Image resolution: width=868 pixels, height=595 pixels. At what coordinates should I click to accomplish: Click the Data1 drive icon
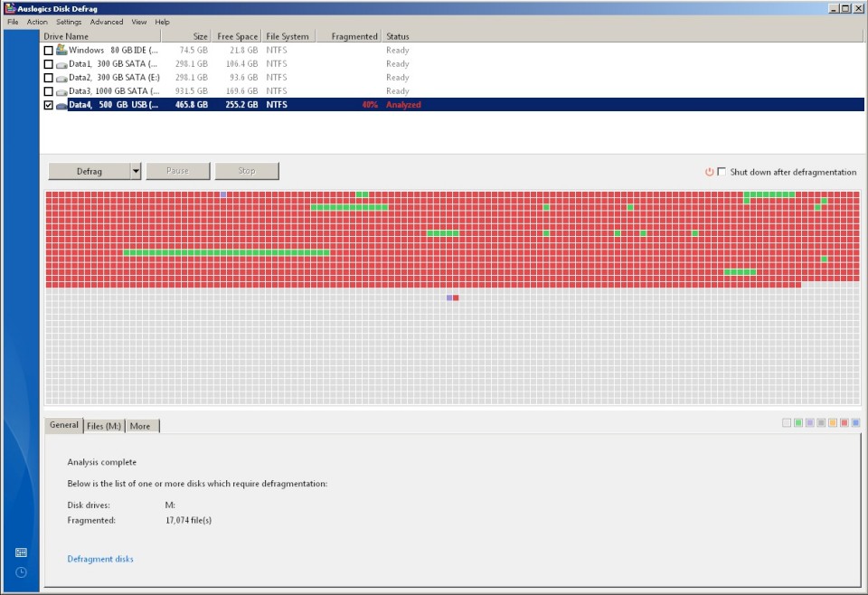tap(61, 65)
